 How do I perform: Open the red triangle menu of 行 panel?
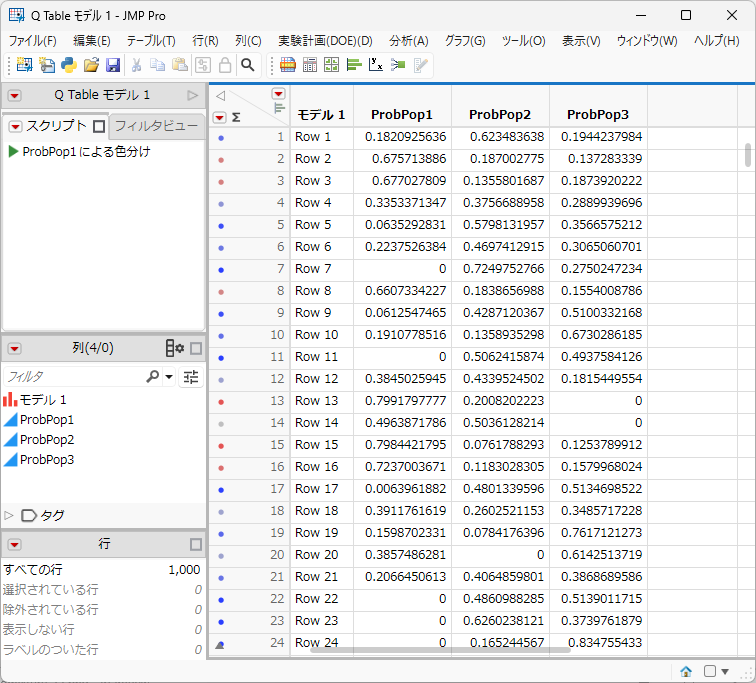[14, 545]
